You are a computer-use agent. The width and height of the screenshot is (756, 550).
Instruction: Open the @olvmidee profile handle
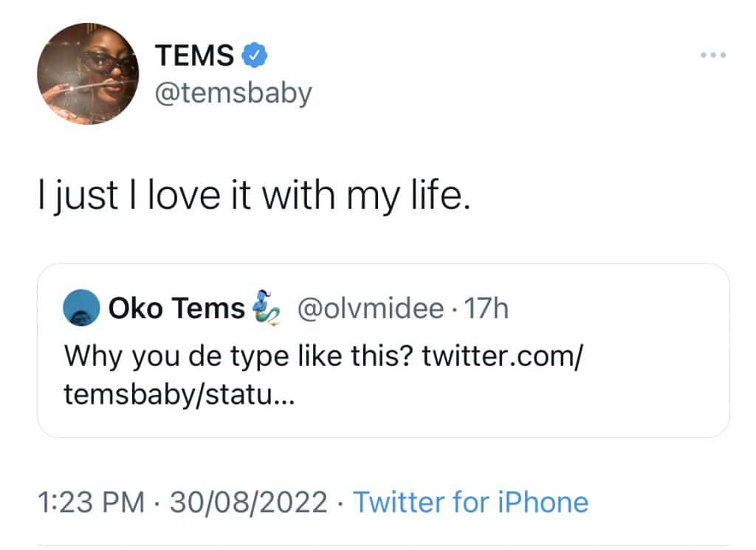(369, 307)
